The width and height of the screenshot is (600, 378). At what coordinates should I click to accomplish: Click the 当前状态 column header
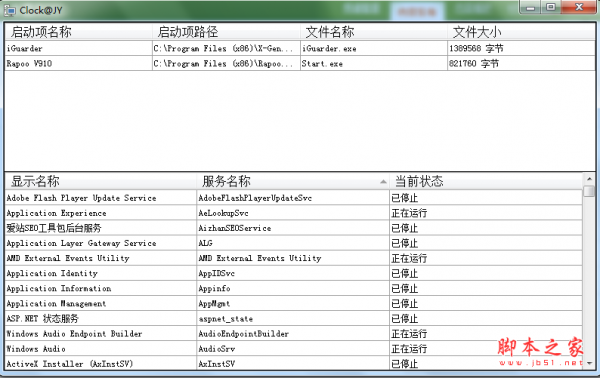[486, 181]
